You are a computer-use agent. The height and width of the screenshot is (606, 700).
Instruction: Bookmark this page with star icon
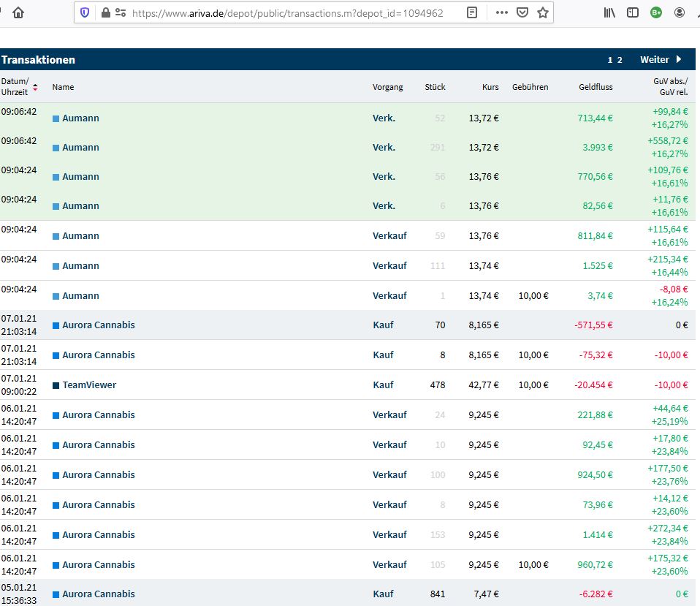pos(542,12)
